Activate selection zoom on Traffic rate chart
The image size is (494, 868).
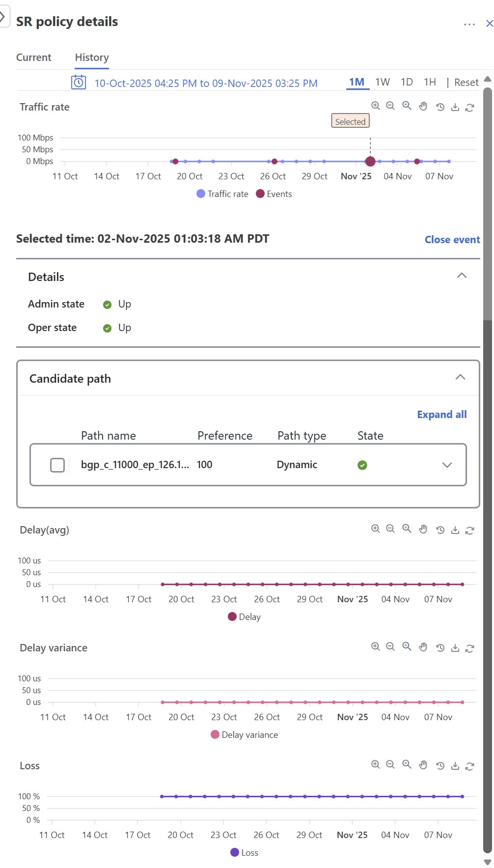pos(407,106)
